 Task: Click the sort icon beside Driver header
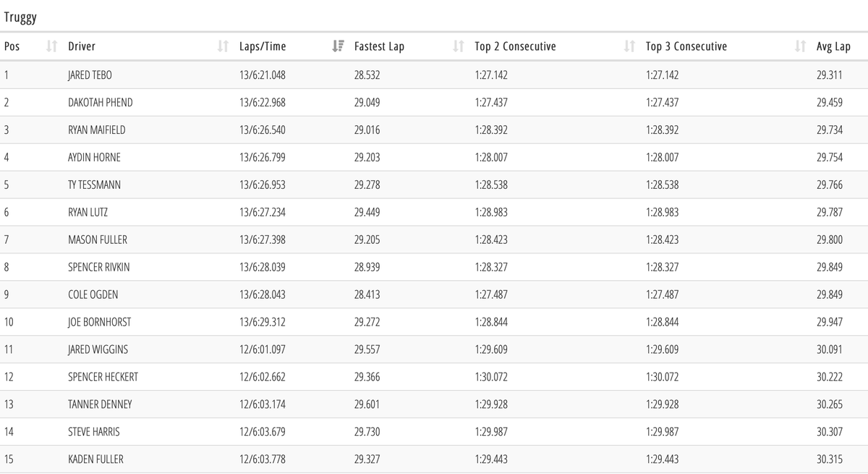tap(223, 46)
